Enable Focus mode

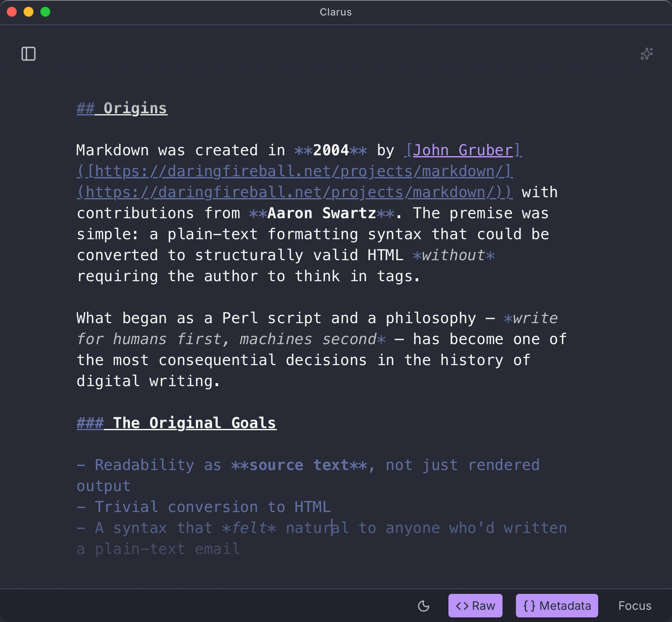[x=635, y=606]
